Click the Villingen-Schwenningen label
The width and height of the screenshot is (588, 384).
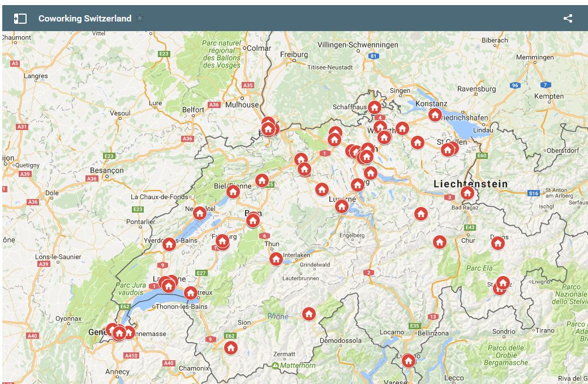tap(358, 45)
